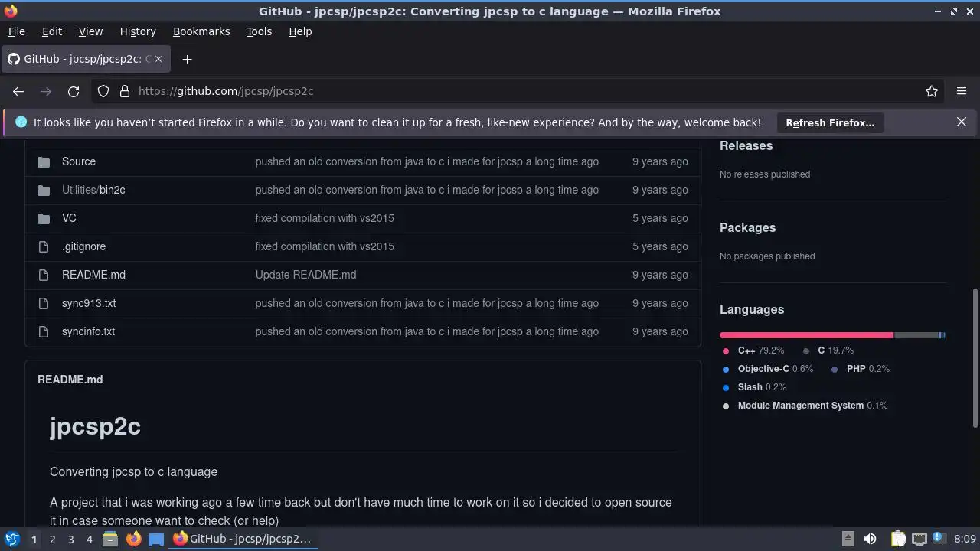Open commit 'fixed compilation with vs2015' for VC
Image resolution: width=980 pixels, height=551 pixels.
point(325,218)
